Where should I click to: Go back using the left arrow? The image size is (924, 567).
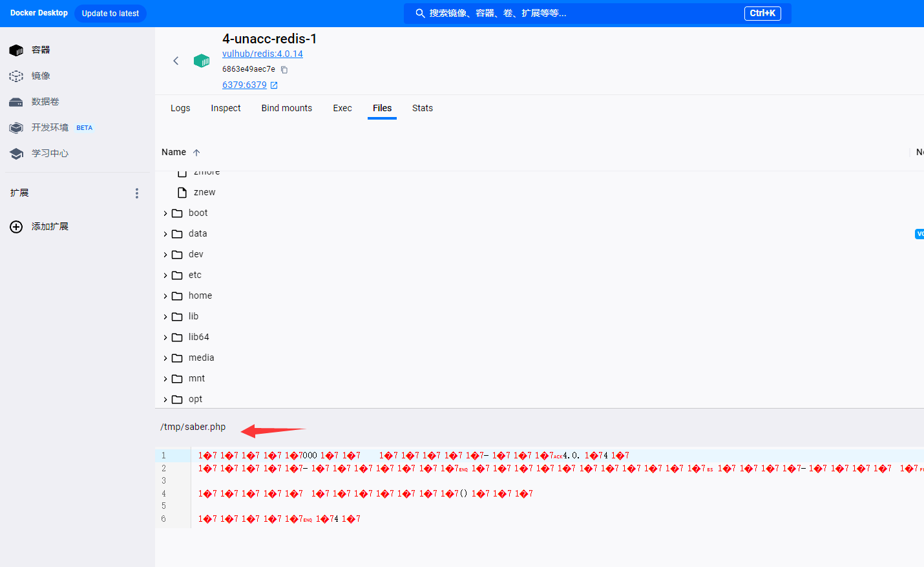tap(176, 61)
